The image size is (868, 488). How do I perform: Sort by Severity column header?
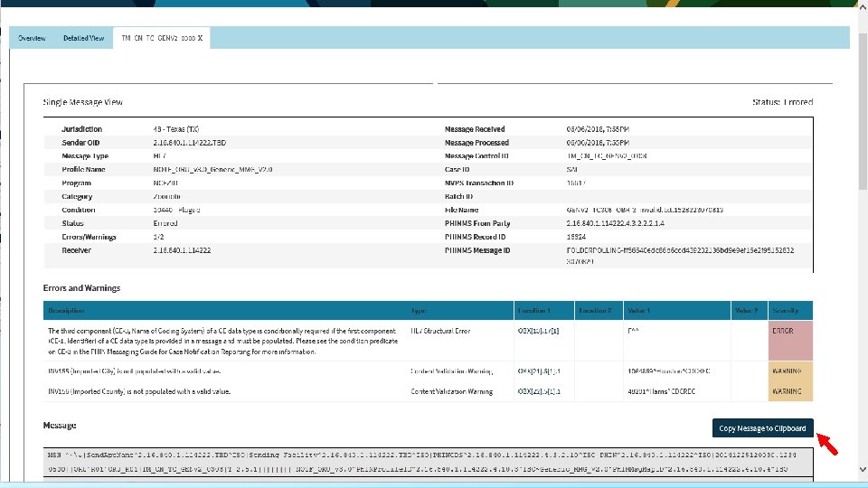(785, 311)
